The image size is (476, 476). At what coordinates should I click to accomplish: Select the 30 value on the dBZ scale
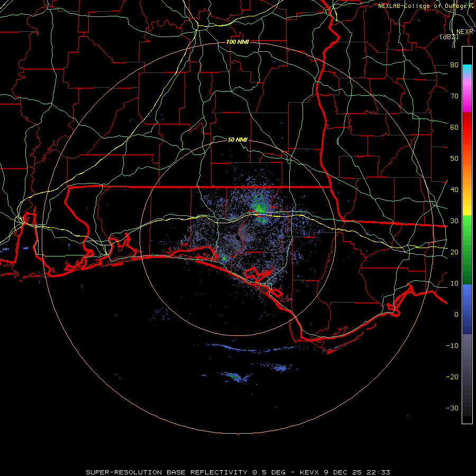tap(454, 221)
